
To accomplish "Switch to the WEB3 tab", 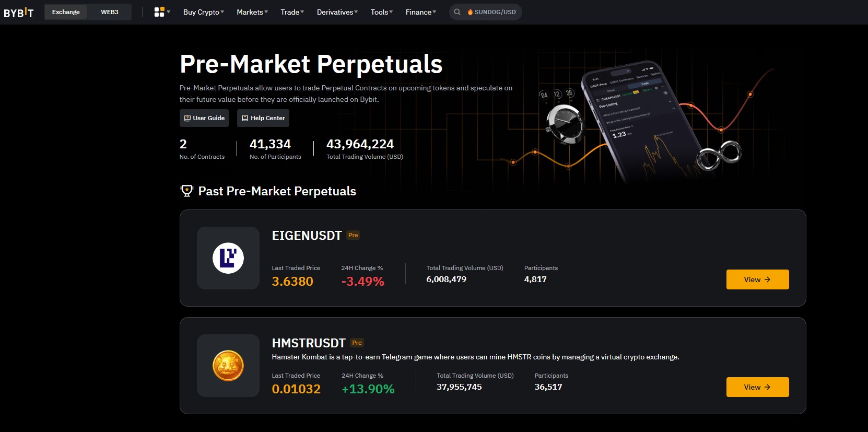I will pos(109,11).
